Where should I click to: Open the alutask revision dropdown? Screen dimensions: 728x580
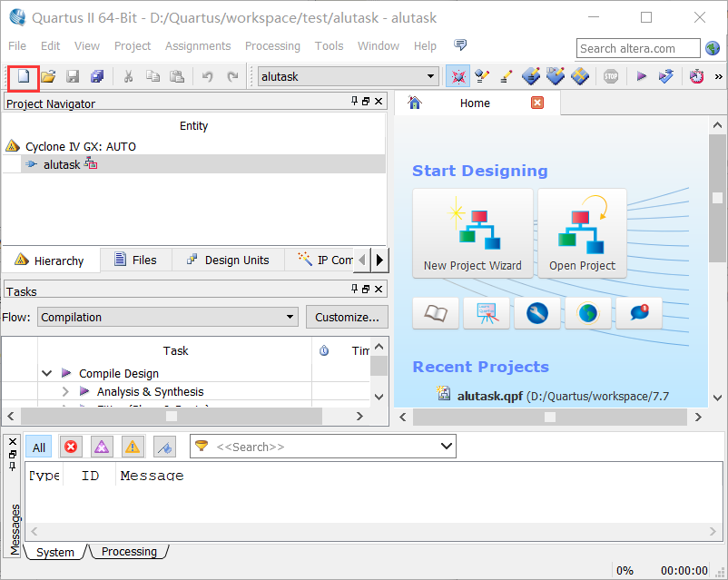tap(349, 76)
